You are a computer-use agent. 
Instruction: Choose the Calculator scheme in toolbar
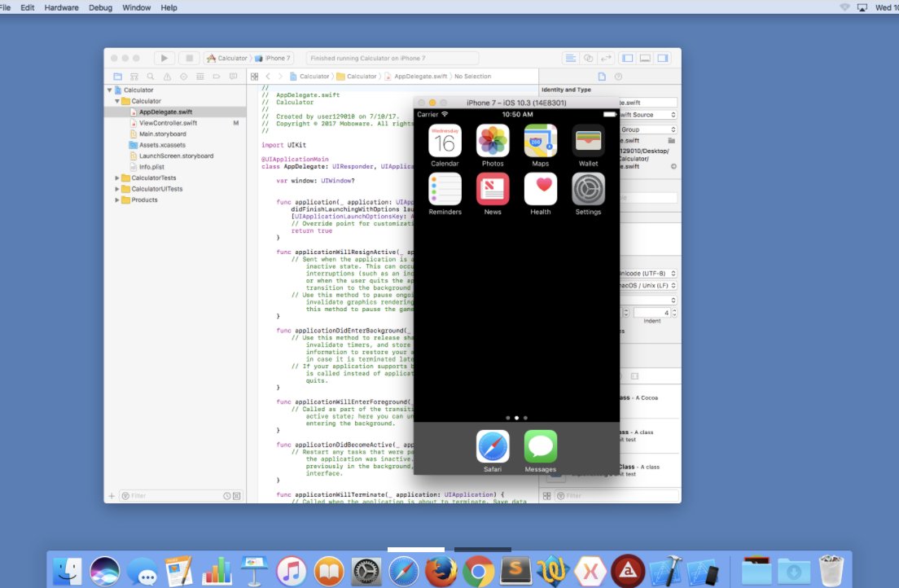(227, 58)
